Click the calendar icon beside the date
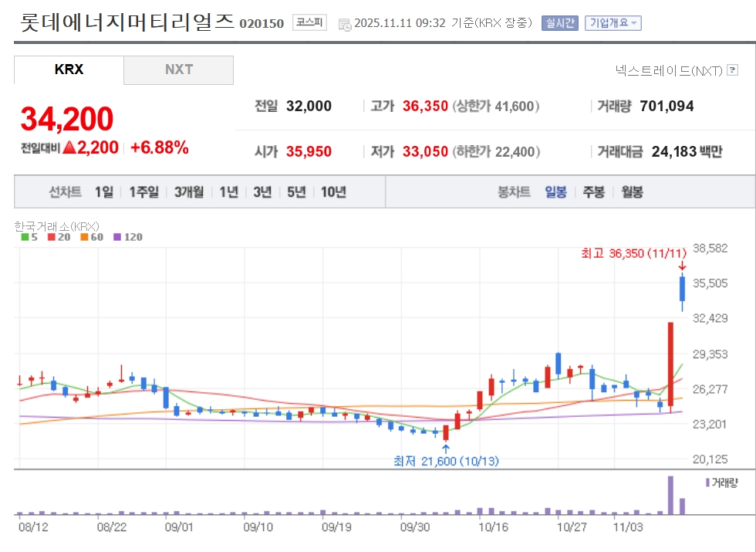Viewport: 756px width, 552px height. pyautogui.click(x=345, y=24)
